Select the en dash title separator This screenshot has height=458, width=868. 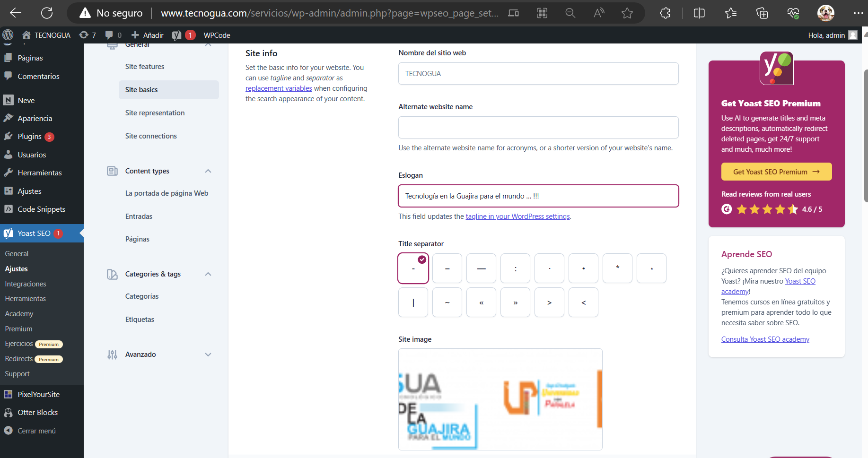pyautogui.click(x=447, y=268)
